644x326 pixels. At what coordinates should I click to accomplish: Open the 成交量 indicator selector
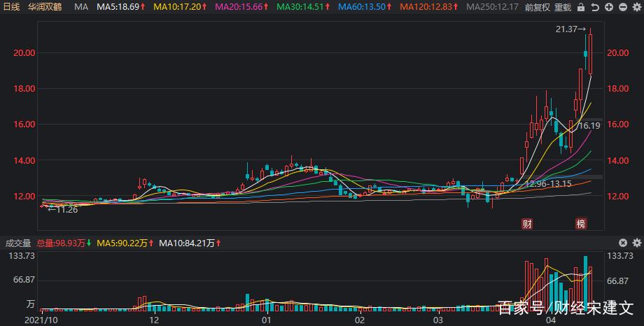[16, 243]
